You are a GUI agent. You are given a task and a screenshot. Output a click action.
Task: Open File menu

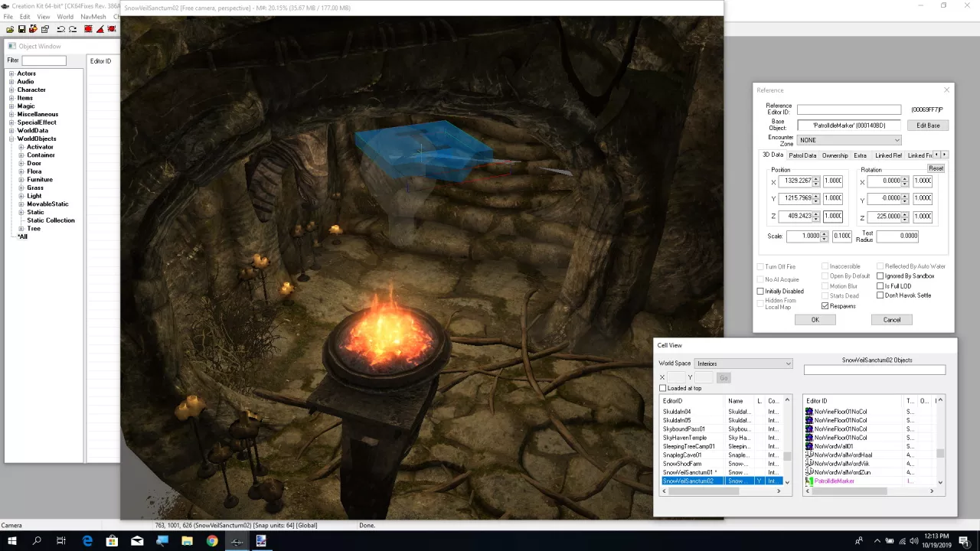tap(8, 17)
